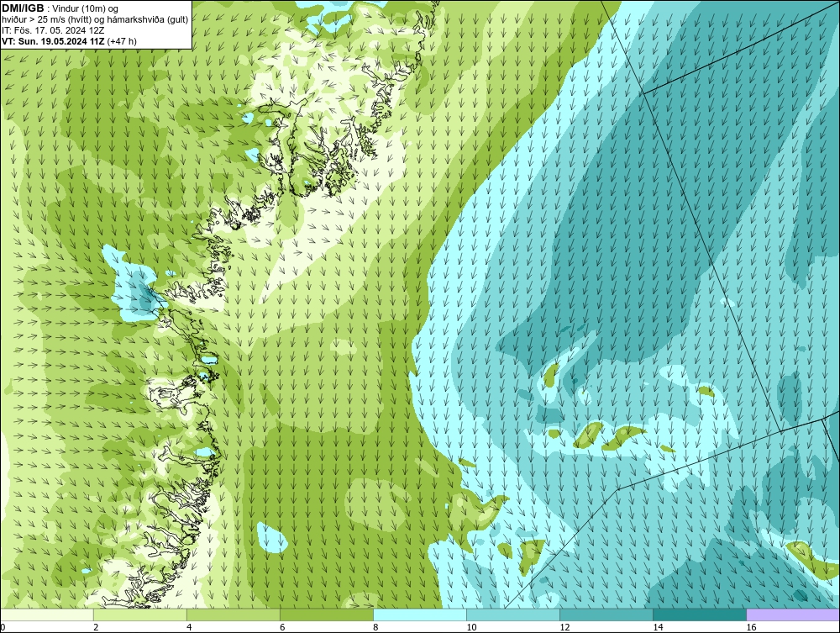Click the 10–12 m/s cyan legend swatch
840x633 pixels.
click(513, 615)
